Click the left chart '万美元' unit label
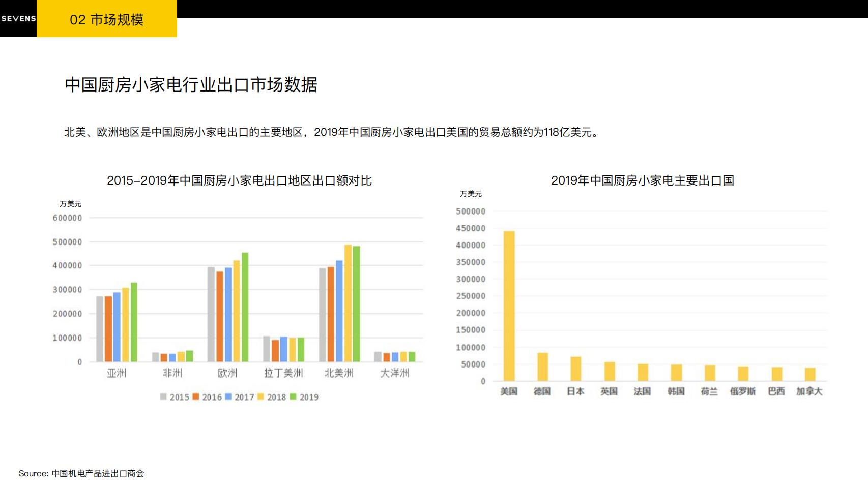Image resolution: width=868 pixels, height=488 pixels. click(70, 204)
